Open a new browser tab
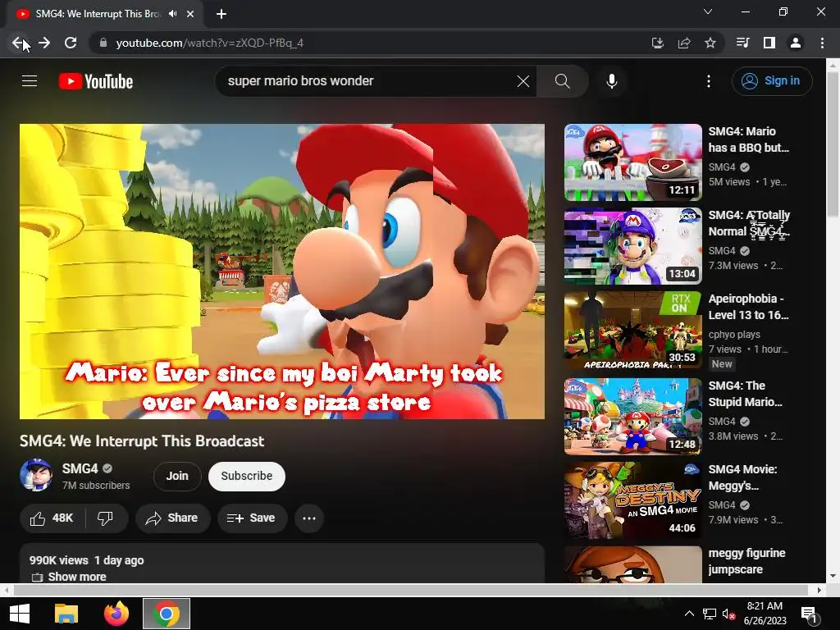The width and height of the screenshot is (840, 630). pyautogui.click(x=221, y=14)
